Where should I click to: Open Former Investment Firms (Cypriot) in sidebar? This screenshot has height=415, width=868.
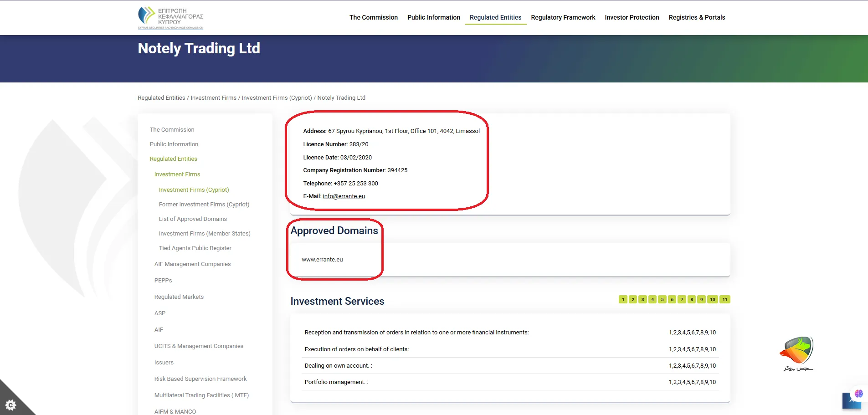click(204, 205)
